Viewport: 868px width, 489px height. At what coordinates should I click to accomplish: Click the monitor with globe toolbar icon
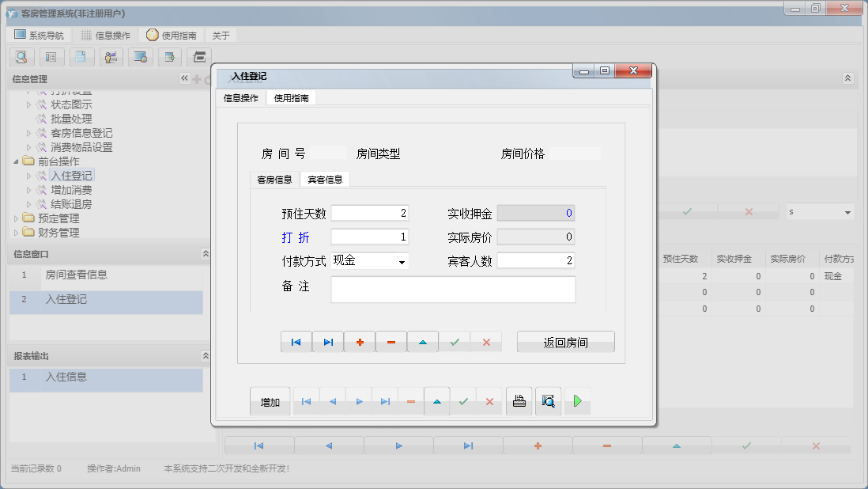140,57
